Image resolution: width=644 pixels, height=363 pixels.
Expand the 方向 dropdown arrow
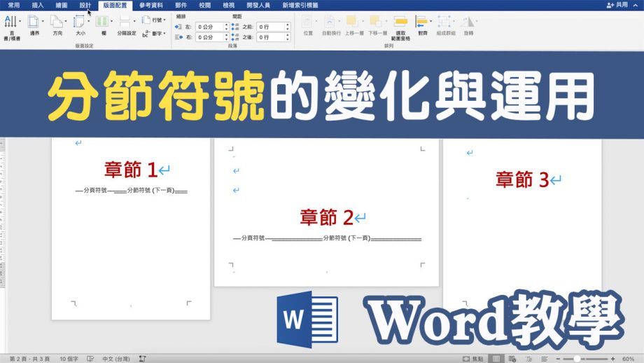(x=66, y=21)
